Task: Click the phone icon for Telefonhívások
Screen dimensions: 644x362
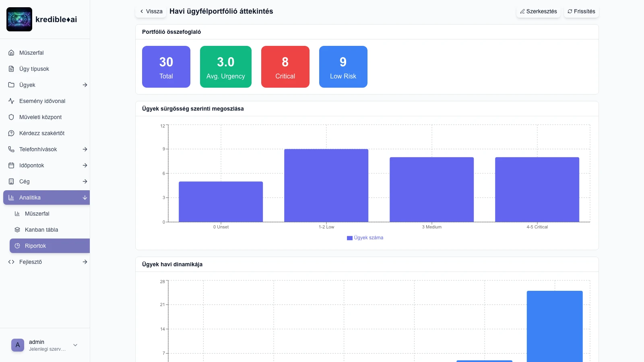Action: coord(11,149)
